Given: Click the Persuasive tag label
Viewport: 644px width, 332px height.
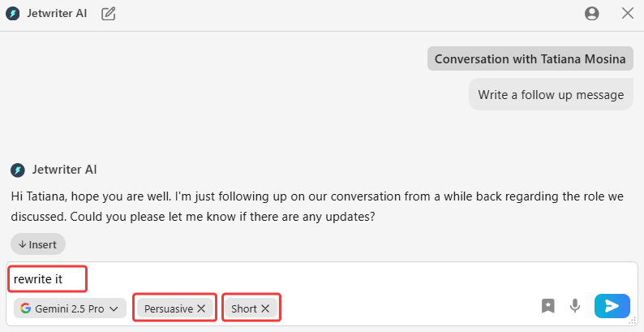Looking at the screenshot, I should 168,308.
